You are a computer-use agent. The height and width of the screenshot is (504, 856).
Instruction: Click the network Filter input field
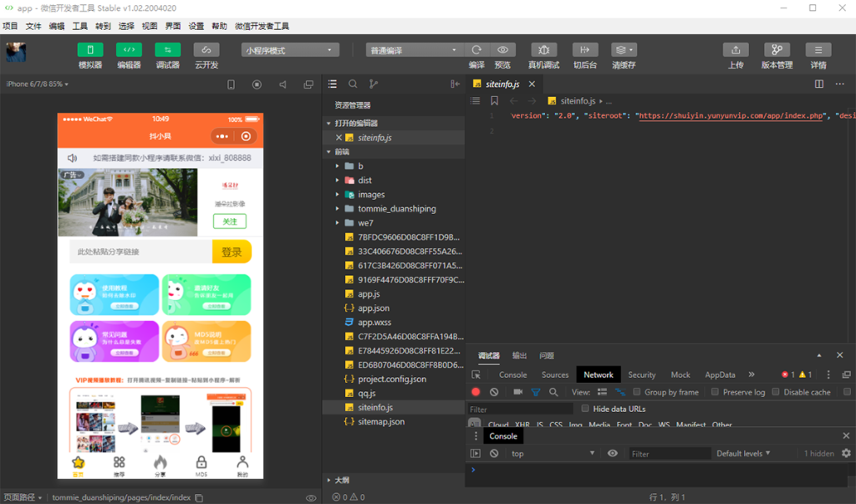[x=518, y=410]
